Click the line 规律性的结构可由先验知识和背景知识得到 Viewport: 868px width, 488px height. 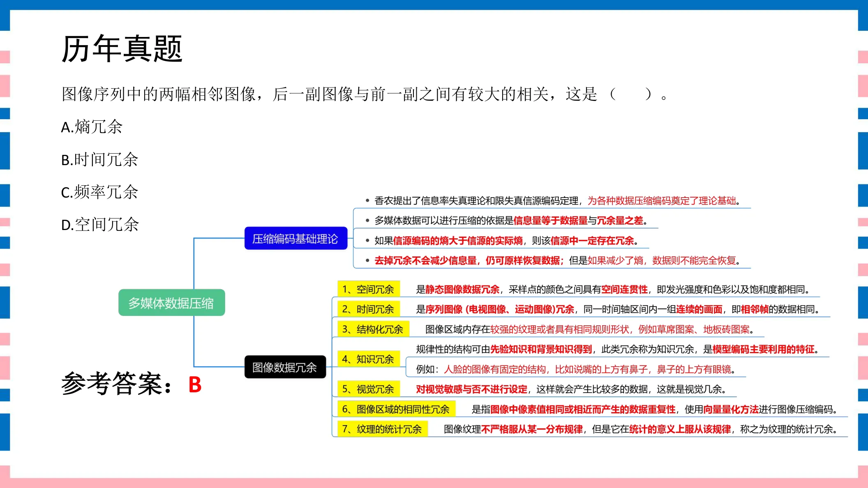618,349
